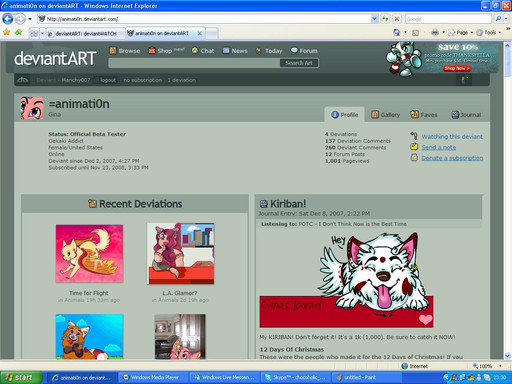The image size is (512, 384).
Task: Open the Time for Flight thumbnail
Action: (x=89, y=254)
